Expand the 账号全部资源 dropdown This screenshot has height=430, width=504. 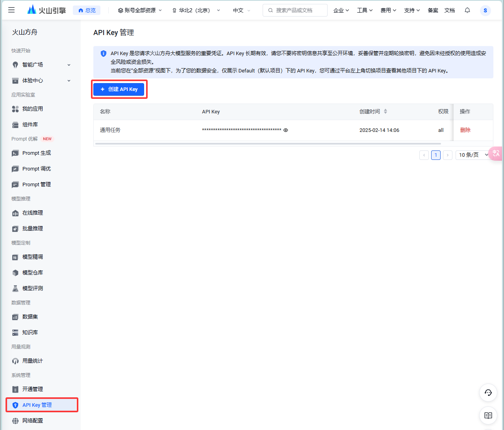click(140, 11)
